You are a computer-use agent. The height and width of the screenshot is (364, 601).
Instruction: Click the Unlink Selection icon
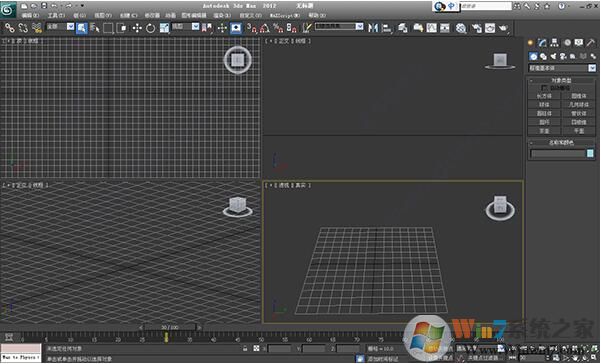pos(23,28)
